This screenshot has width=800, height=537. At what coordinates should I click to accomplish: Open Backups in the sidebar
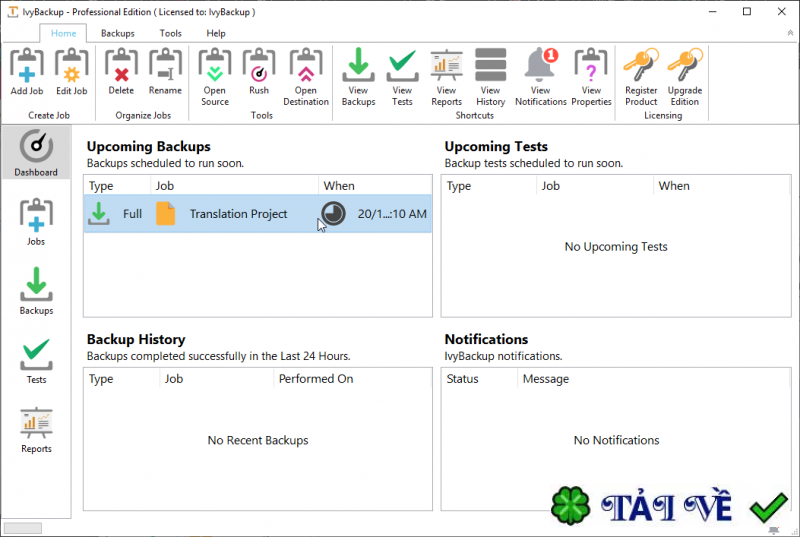click(x=36, y=290)
